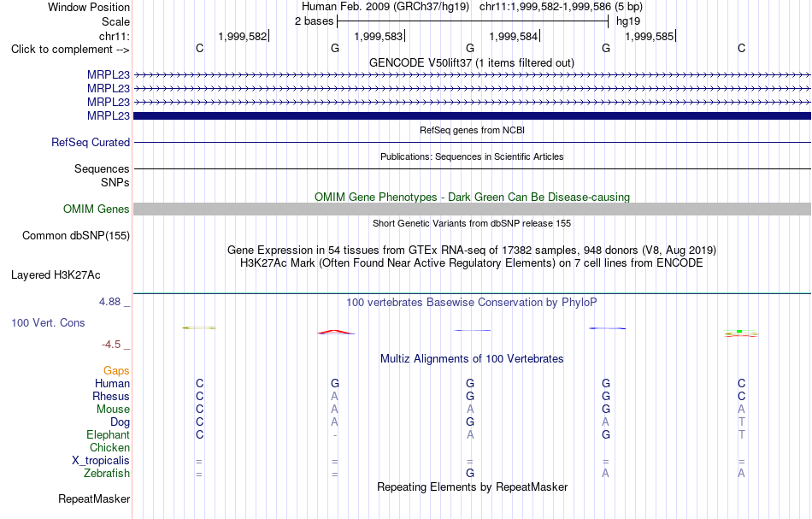Image resolution: width=812 pixels, height=519 pixels.
Task: Click 'Click to complement -->' label
Action: click(70, 50)
